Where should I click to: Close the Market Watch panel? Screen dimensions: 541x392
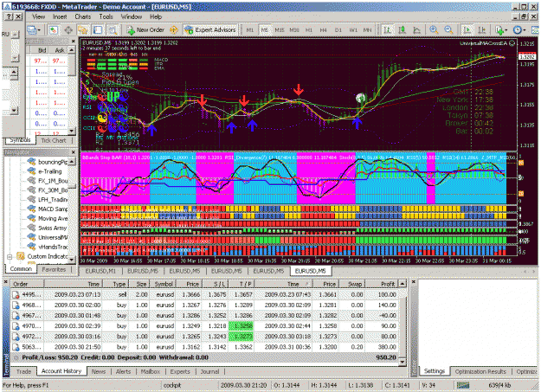[74, 41]
